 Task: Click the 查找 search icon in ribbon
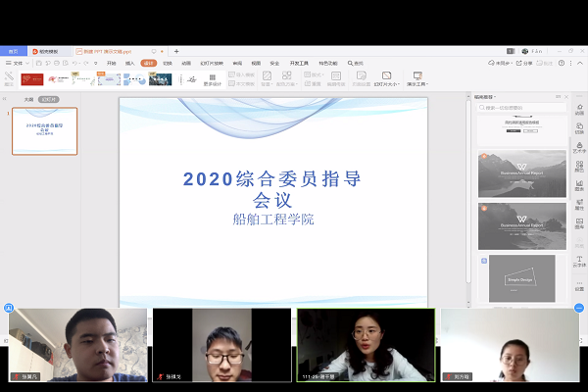(357, 63)
